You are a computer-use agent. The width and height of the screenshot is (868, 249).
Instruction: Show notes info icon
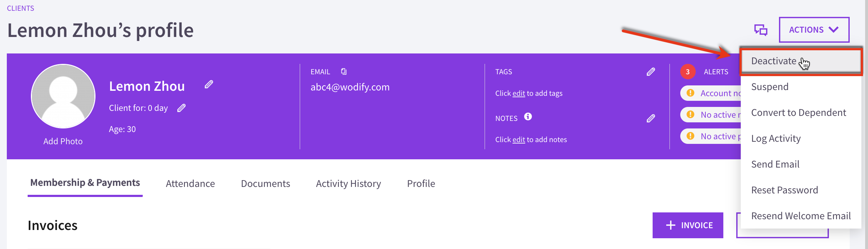pyautogui.click(x=528, y=117)
